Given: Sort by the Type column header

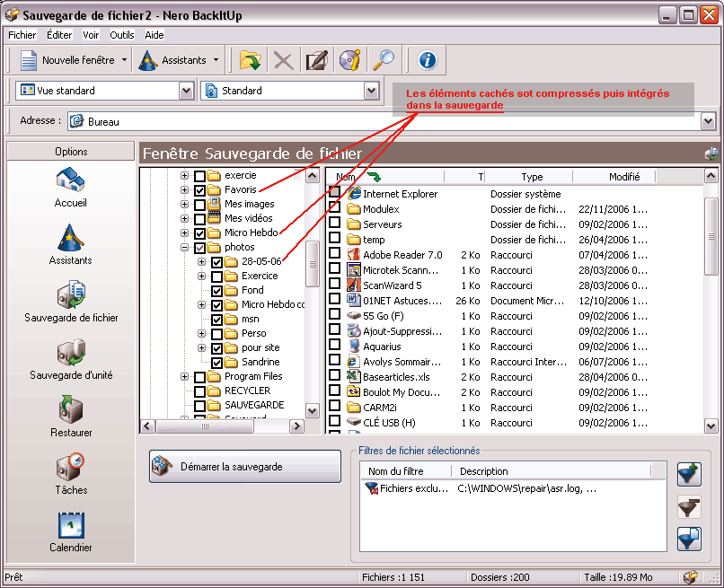Looking at the screenshot, I should 529,177.
